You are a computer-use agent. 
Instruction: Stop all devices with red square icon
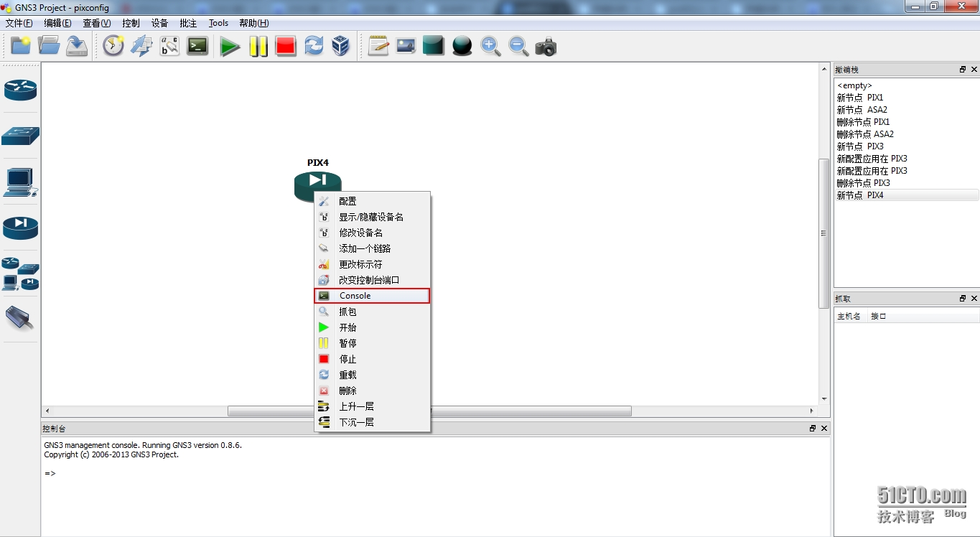click(286, 46)
